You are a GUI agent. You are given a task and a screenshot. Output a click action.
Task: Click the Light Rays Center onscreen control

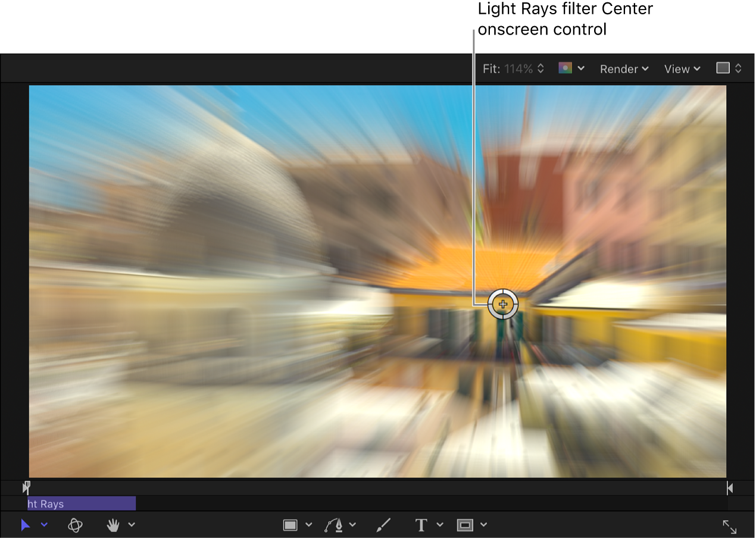504,304
